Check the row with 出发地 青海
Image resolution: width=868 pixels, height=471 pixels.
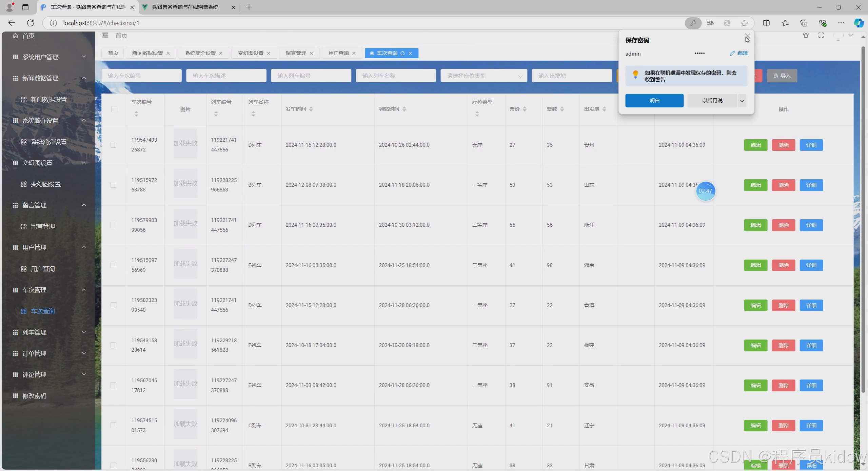[x=114, y=305]
